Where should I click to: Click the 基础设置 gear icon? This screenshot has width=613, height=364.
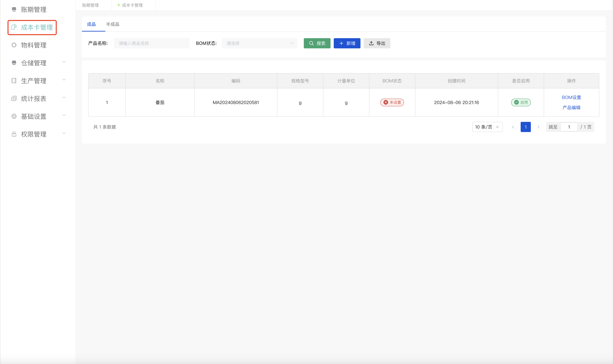[14, 116]
